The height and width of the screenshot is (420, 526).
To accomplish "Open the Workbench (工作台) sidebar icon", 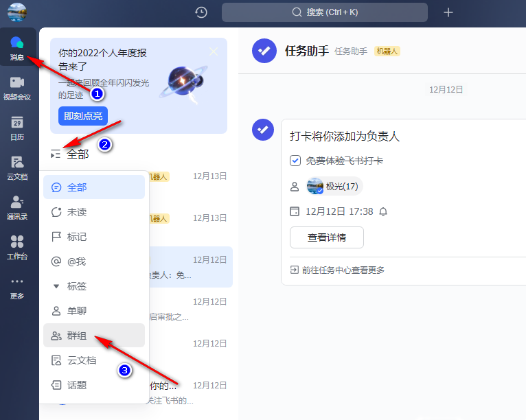I will click(x=17, y=246).
